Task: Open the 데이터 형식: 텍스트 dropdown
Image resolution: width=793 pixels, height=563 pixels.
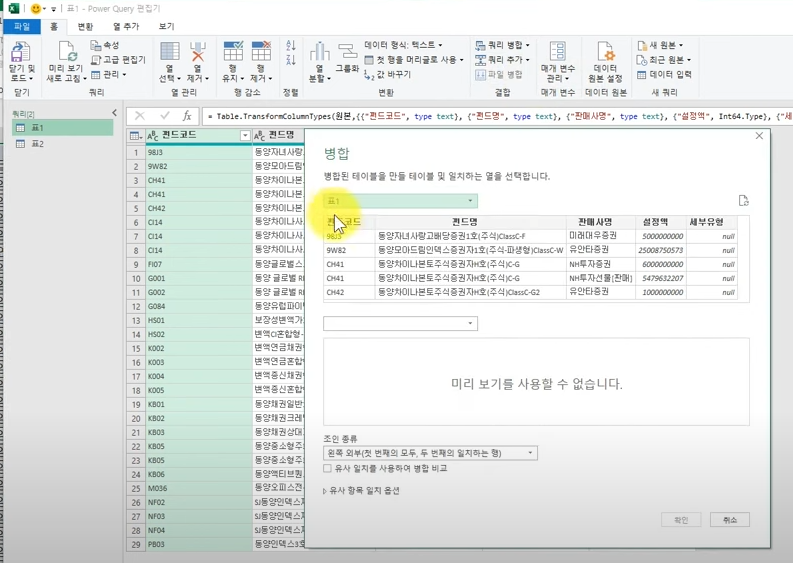Action: pyautogui.click(x=404, y=45)
